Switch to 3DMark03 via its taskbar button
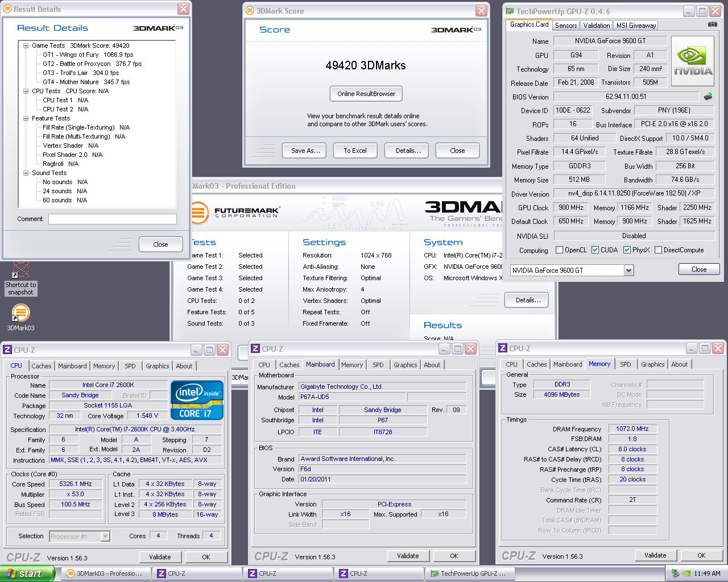The image size is (728, 582). click(106, 573)
